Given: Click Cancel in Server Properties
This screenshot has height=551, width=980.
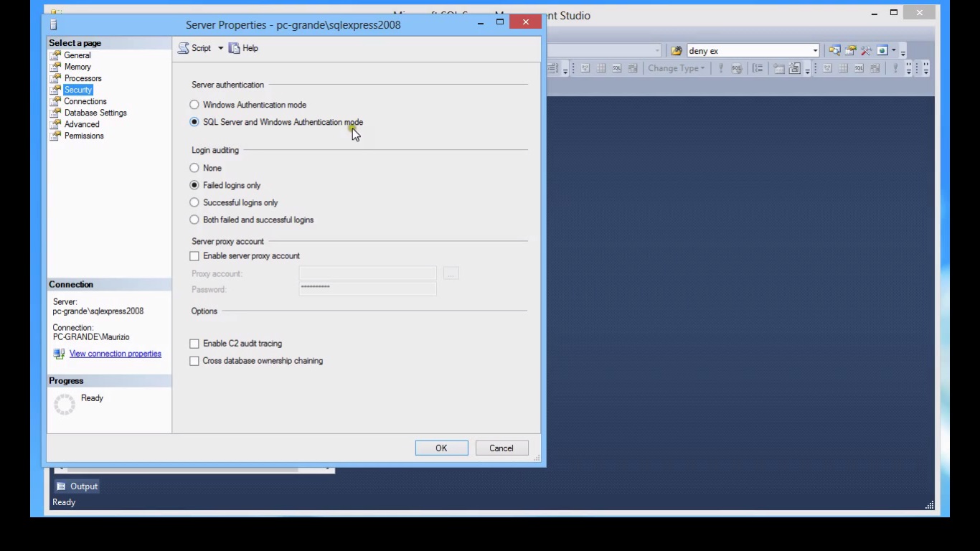Looking at the screenshot, I should pos(501,448).
